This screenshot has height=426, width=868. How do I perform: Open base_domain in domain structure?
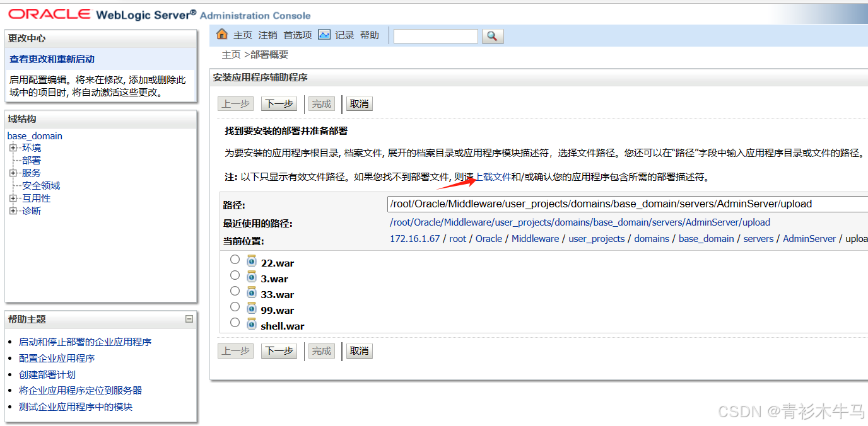pyautogui.click(x=35, y=136)
